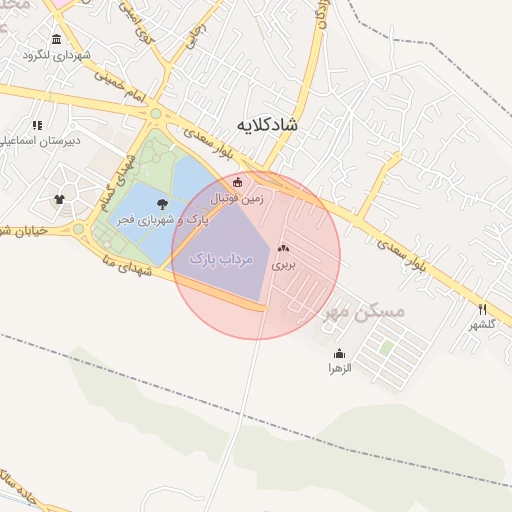Click the بلوار سعدی label near گلشهر
512x512 pixels.
click(402, 256)
